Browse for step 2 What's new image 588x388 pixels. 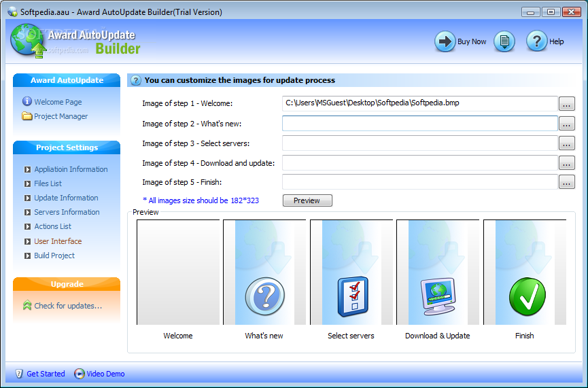pos(567,124)
